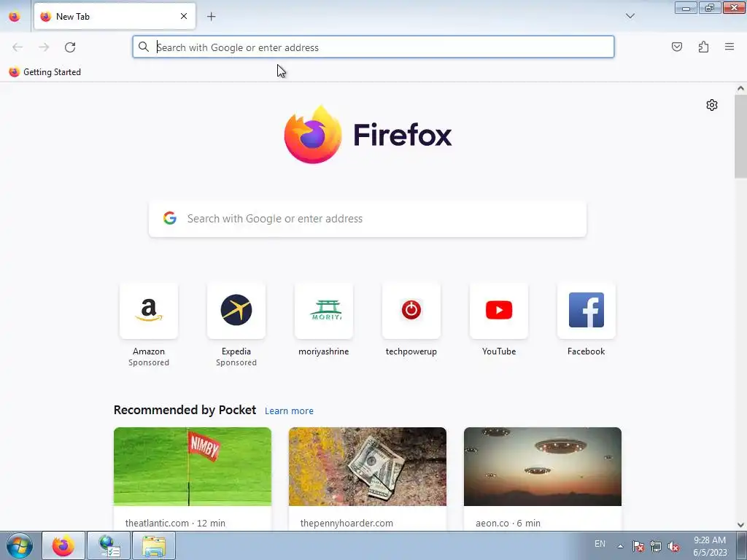Click the address bar magnifier icon

point(144,47)
